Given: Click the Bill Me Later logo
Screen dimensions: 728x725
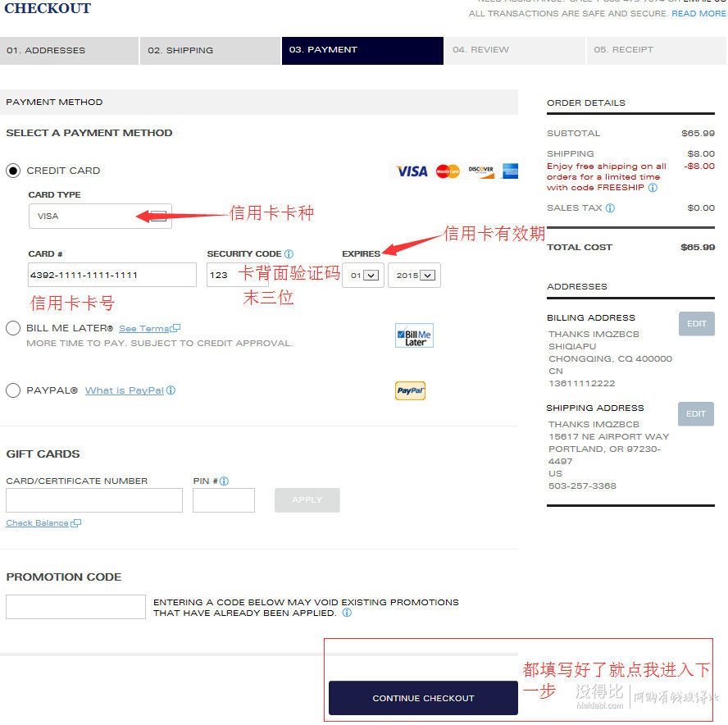Looking at the screenshot, I should tap(414, 335).
